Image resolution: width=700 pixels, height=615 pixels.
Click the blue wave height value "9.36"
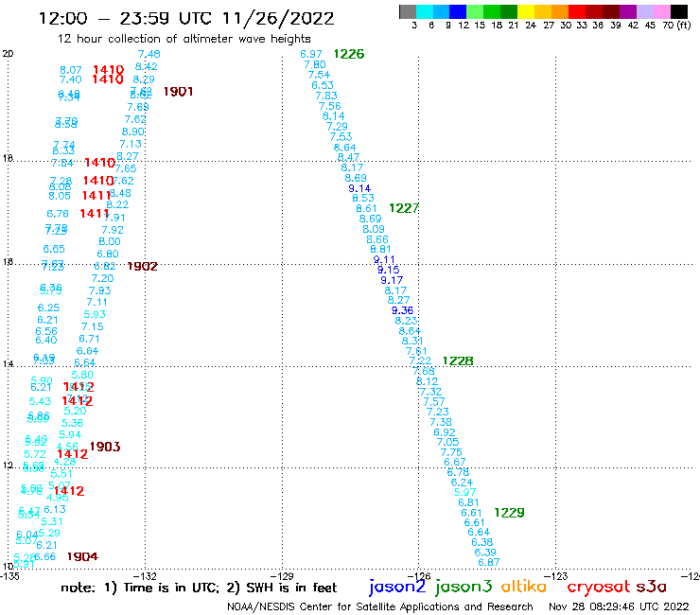pyautogui.click(x=403, y=310)
